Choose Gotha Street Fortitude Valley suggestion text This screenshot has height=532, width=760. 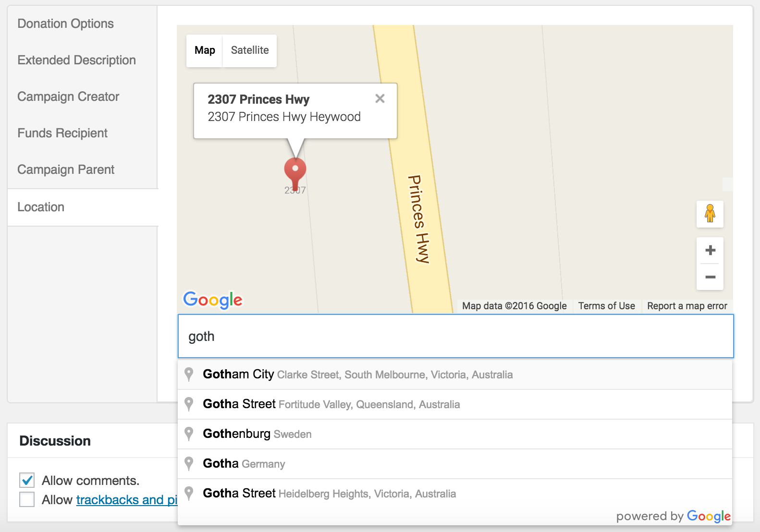point(331,404)
